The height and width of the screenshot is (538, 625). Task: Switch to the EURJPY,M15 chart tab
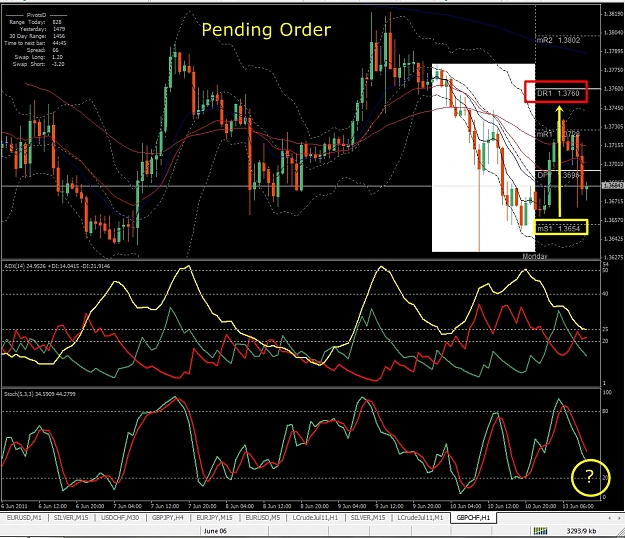pyautogui.click(x=214, y=518)
